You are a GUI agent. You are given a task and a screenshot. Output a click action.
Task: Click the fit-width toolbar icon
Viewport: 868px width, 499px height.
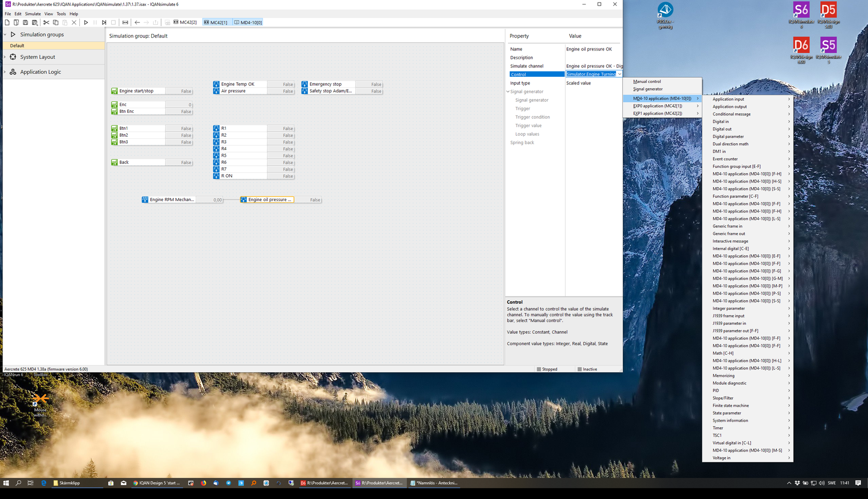pyautogui.click(x=125, y=22)
